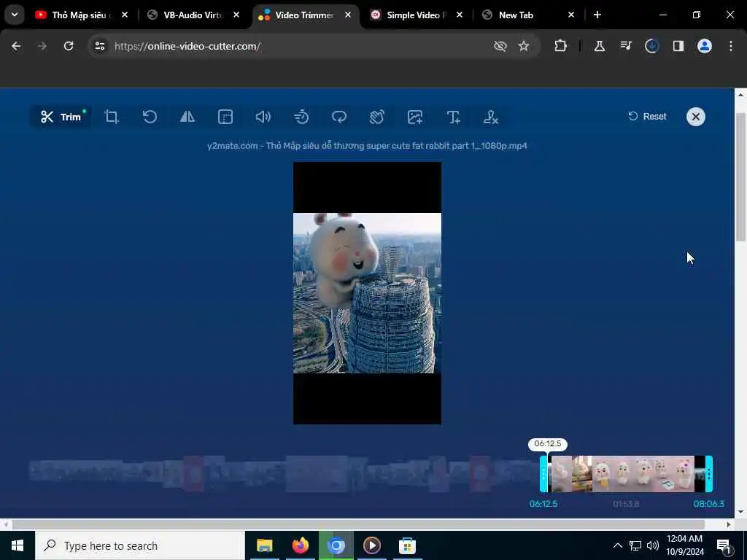Open the tab search dropdown arrow
The width and height of the screenshot is (747, 560).
[15, 15]
